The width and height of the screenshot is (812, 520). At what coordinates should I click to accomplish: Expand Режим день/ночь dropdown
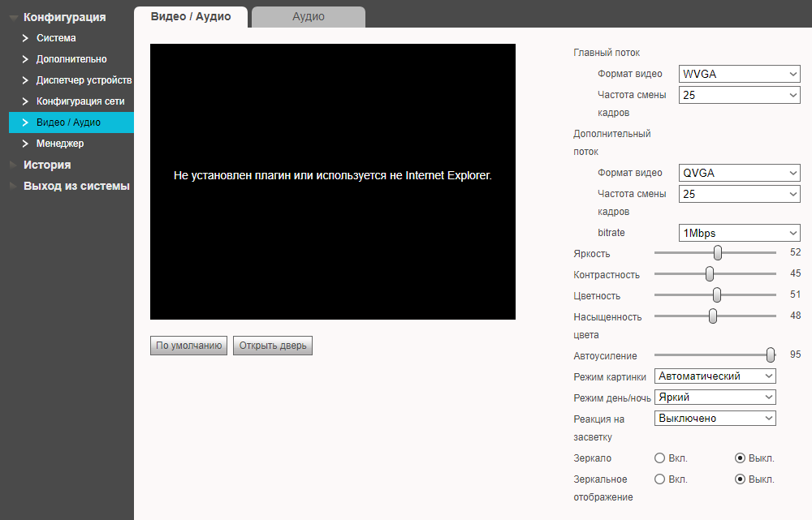coord(715,398)
